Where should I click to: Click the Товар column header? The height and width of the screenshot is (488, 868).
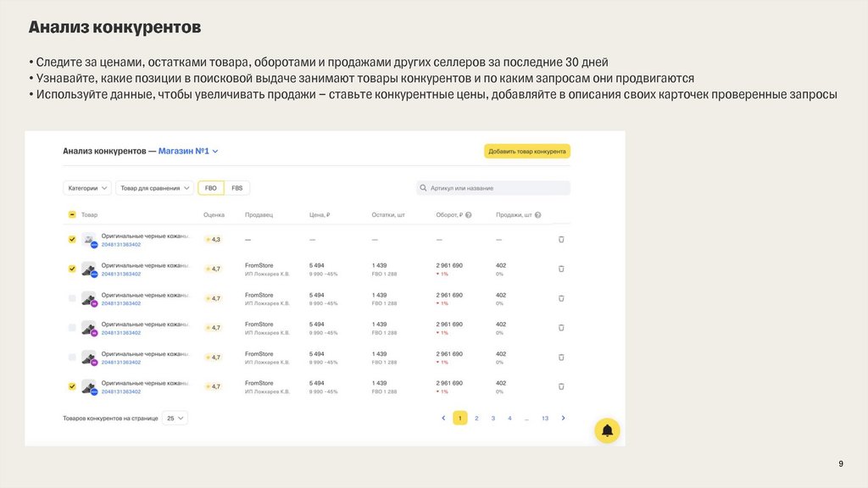[x=89, y=214]
